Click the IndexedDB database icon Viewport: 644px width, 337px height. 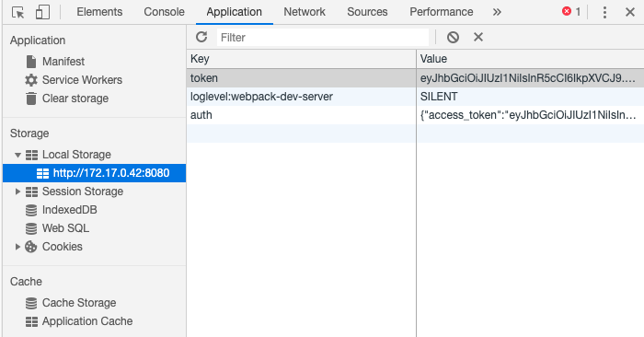[31, 210]
